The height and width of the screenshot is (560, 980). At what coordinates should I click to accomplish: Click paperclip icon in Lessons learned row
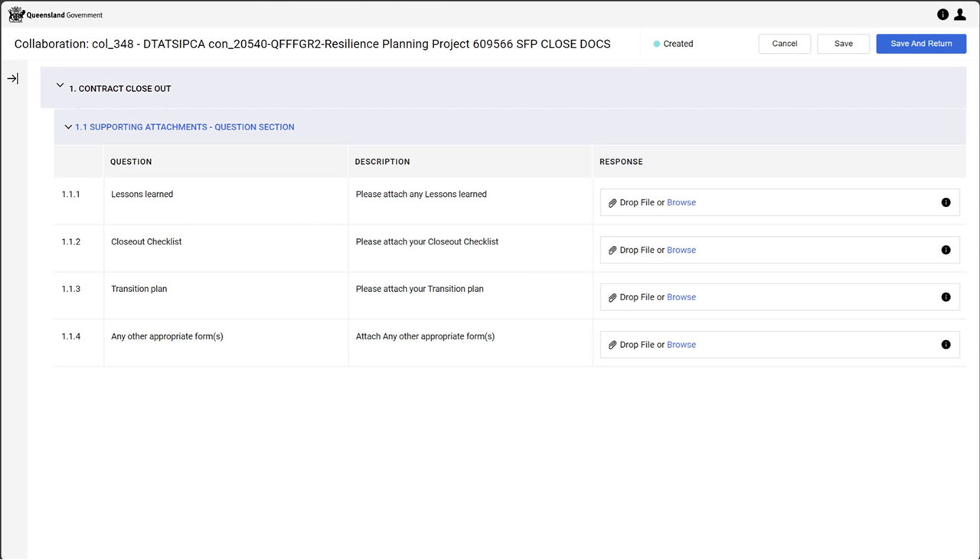(612, 203)
